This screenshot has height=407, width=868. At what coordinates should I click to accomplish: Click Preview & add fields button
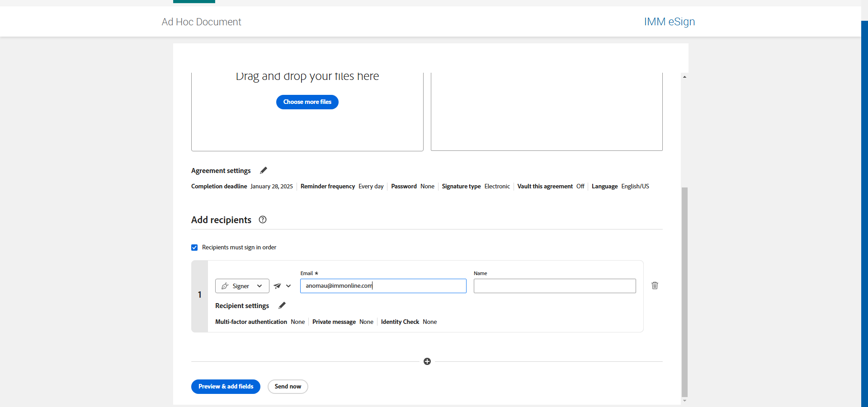point(226,387)
